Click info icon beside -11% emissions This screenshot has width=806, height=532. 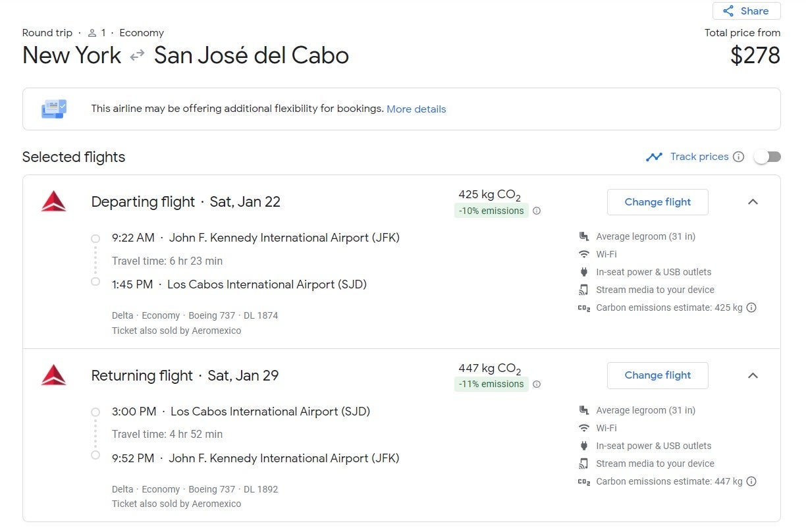point(537,385)
